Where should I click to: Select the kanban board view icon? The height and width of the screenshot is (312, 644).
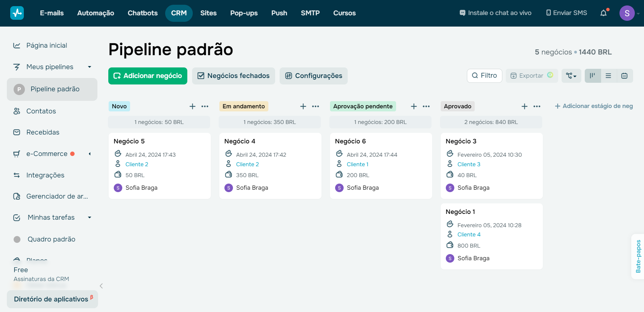[x=593, y=76]
